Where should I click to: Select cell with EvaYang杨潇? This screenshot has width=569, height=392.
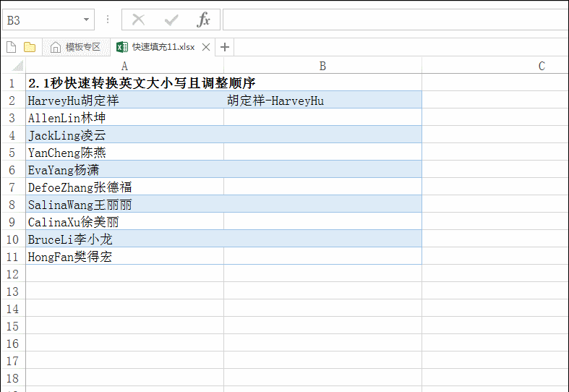(x=124, y=170)
